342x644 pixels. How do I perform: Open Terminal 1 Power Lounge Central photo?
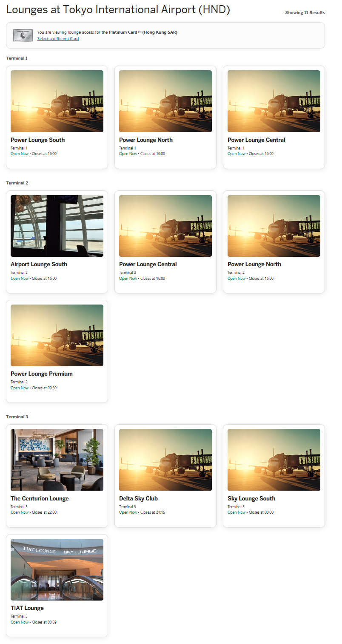274,101
